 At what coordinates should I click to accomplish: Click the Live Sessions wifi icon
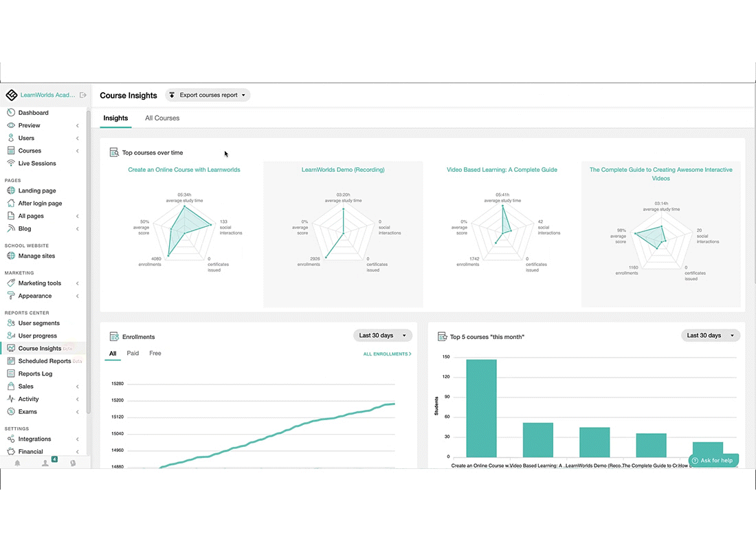[11, 164]
